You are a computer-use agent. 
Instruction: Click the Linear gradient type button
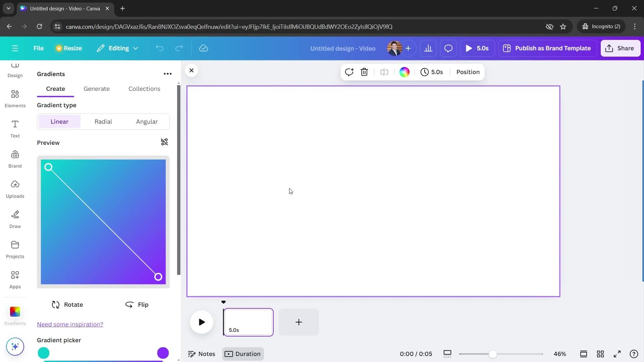point(59,122)
